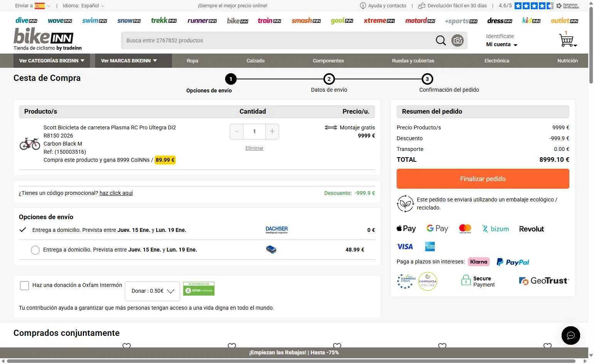Open the trekkinn store logo

[x=164, y=20]
